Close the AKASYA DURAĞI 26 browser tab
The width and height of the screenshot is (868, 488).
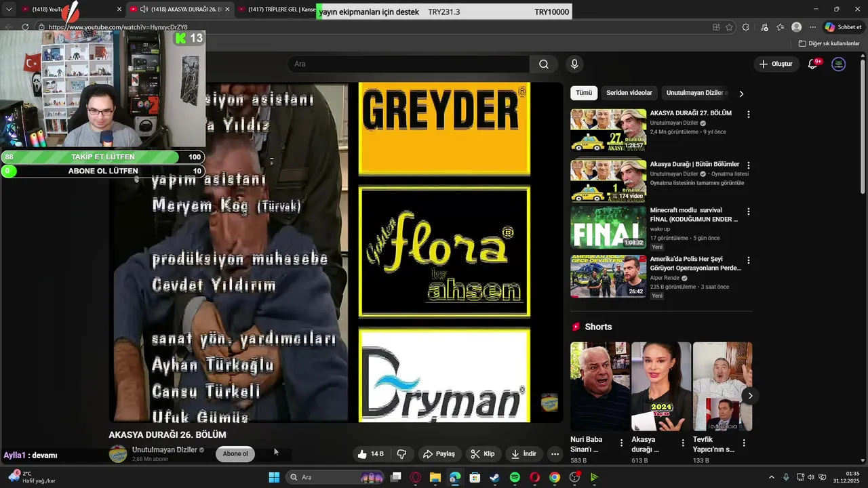(227, 9)
